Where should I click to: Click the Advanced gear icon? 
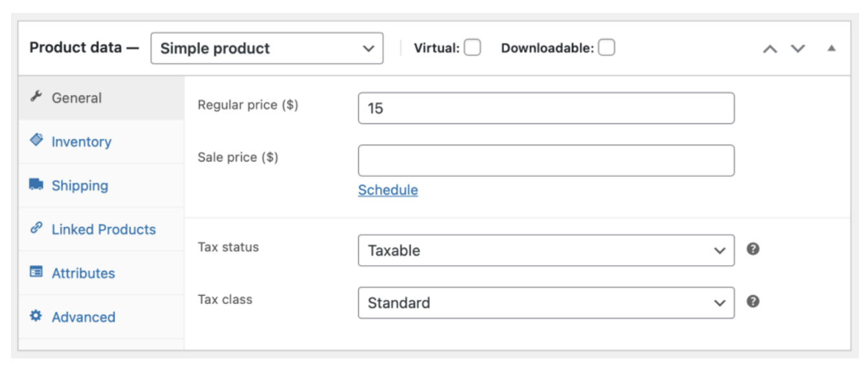pos(36,316)
